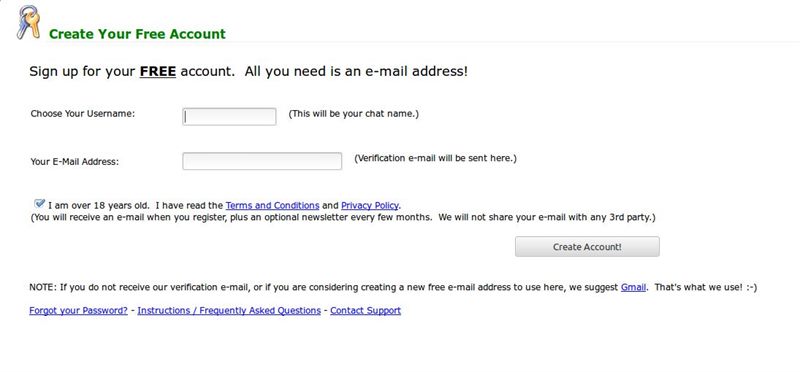Click the 'Verification e-mail will be sent here' hint

tap(435, 158)
